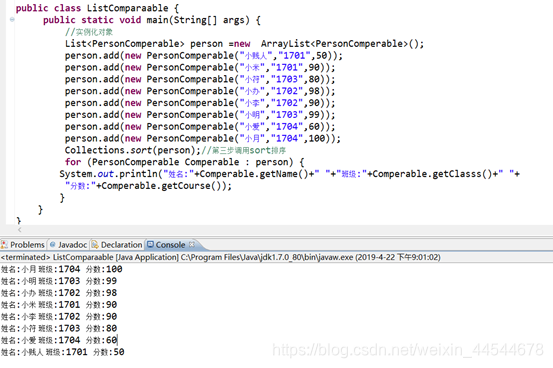Click the Problems tab icon
Viewport: 553px width, 368px height.
tap(5, 245)
